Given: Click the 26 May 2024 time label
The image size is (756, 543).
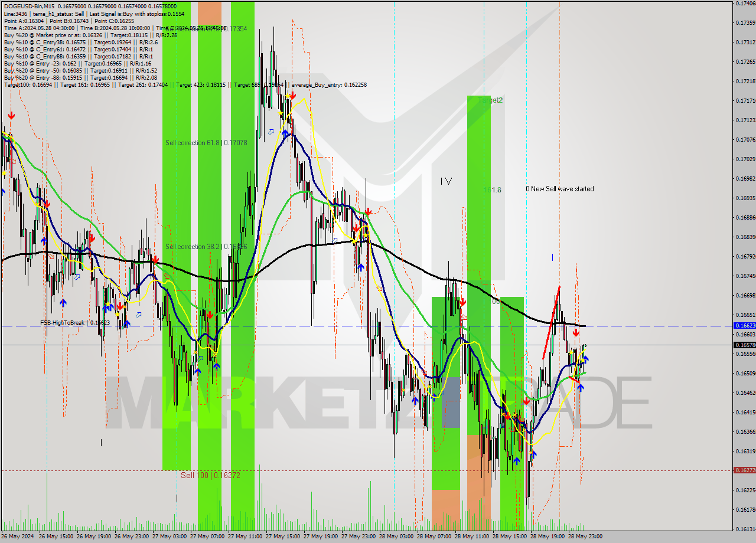Looking at the screenshot, I should 18,537.
